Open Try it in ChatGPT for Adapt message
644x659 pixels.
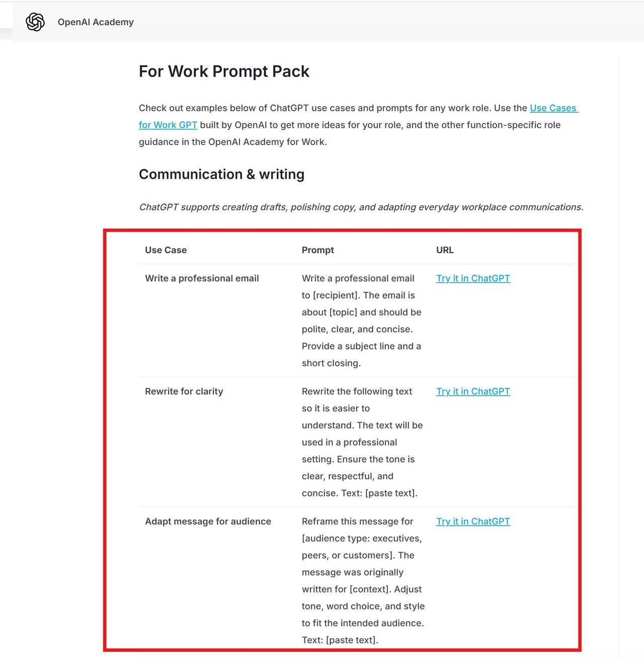coord(473,522)
